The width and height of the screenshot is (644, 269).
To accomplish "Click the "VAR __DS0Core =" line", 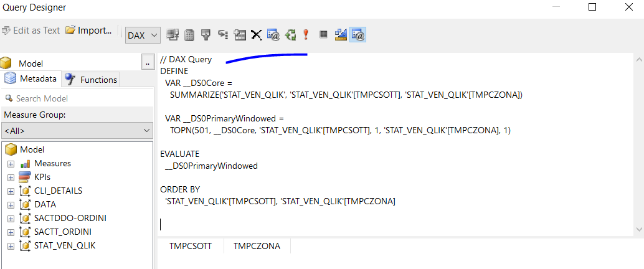I will (x=199, y=83).
